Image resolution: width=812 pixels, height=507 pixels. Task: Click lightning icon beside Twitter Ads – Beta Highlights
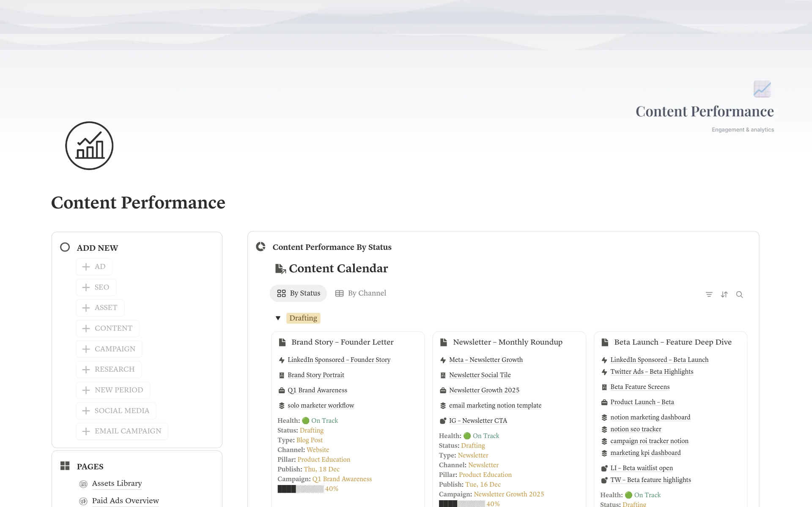click(x=604, y=372)
